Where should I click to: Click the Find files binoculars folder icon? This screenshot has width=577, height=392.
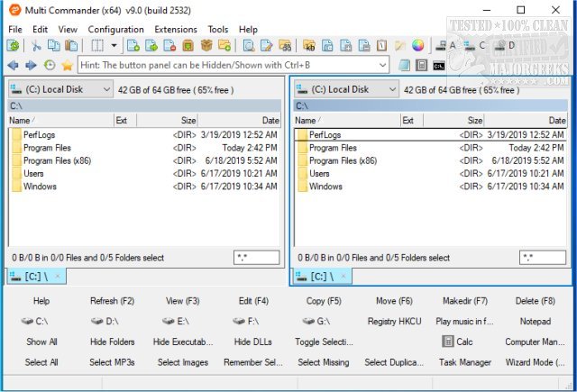pos(285,46)
